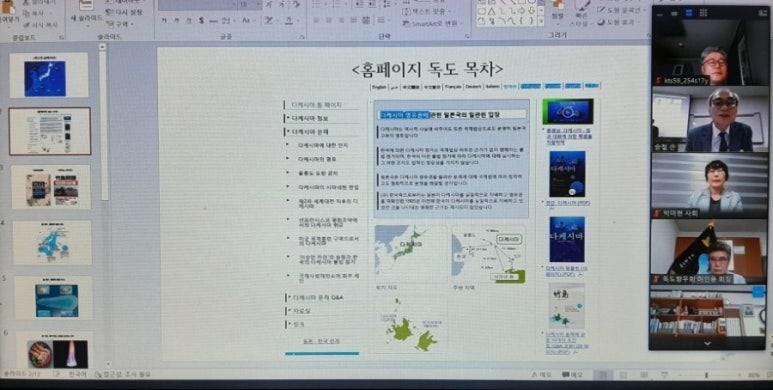Screen dimensions: 773x390
Task: Click the 'Français' language tab on slide
Action: point(454,86)
